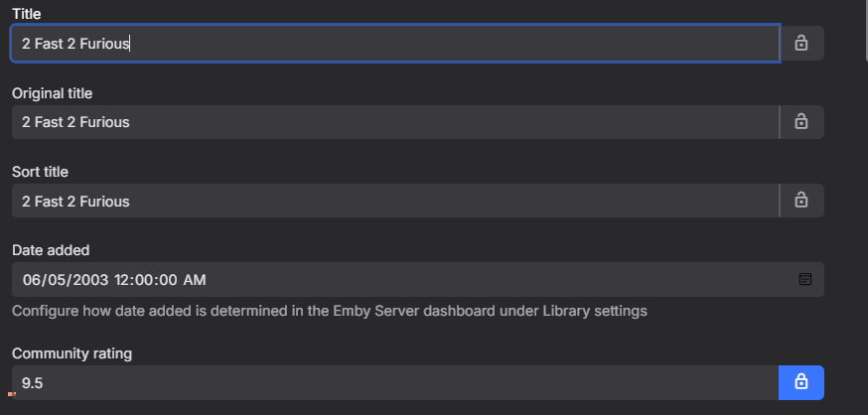The width and height of the screenshot is (868, 415).
Task: Toggle the lock beside the Title field
Action: (801, 43)
